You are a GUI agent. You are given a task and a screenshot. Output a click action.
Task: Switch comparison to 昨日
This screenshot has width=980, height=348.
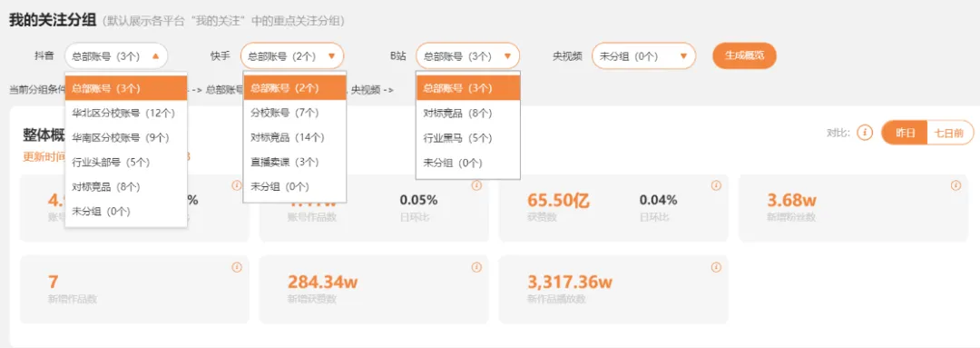tap(905, 133)
